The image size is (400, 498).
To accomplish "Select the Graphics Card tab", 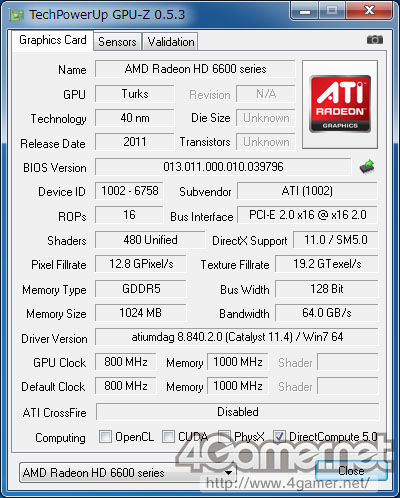I will [x=53, y=40].
